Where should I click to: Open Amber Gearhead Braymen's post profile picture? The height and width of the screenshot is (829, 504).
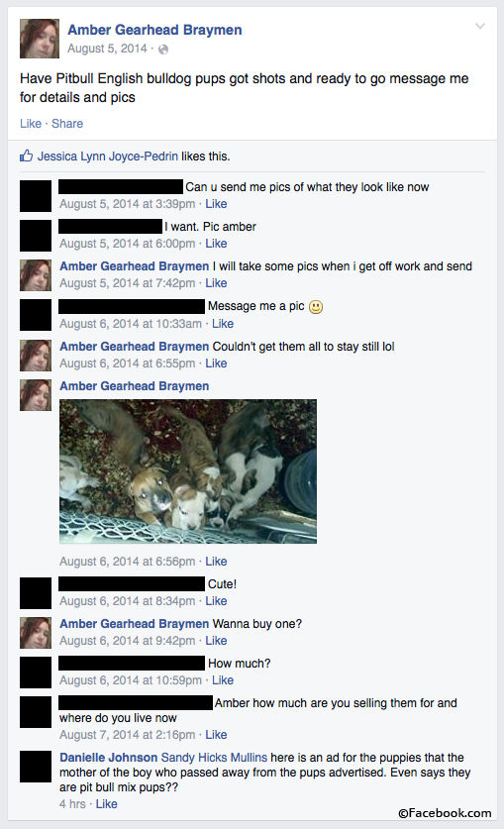(40, 39)
